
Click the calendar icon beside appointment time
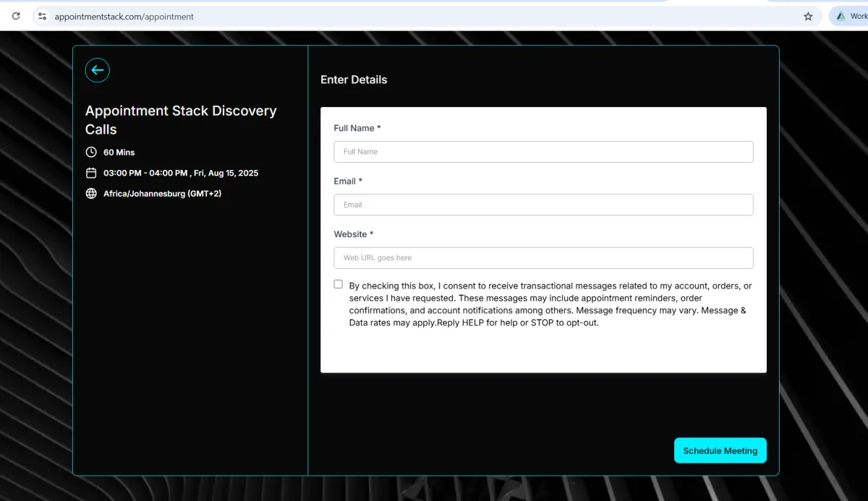[x=91, y=173]
